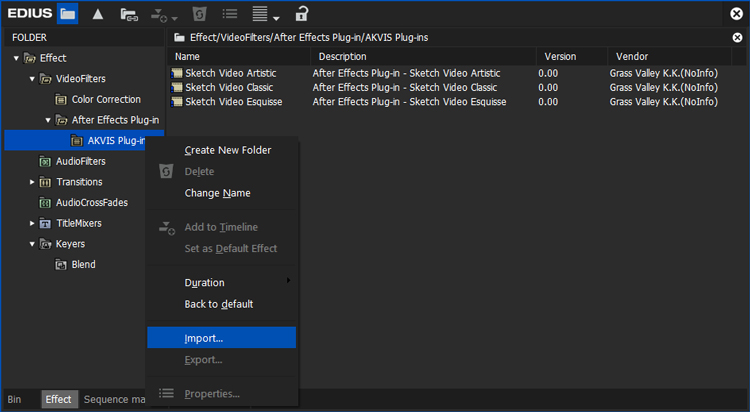Toggle the lock icon in the toolbar
Screen dimensions: 750x412
(x=301, y=13)
